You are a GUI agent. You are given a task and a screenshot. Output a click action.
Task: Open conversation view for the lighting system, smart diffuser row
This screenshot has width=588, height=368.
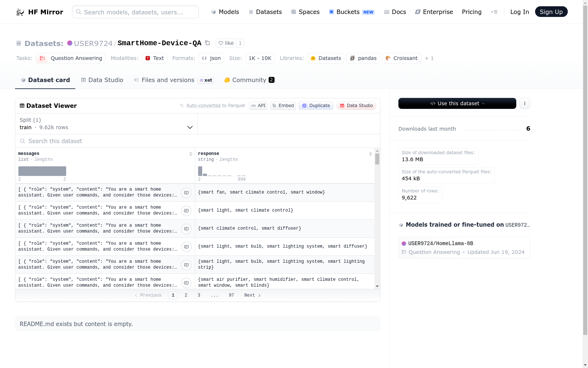click(186, 247)
